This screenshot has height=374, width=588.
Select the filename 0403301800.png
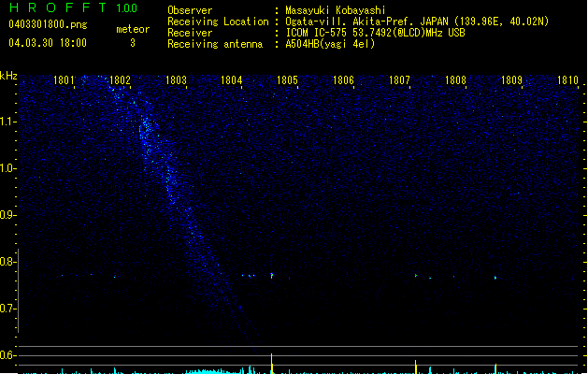[x=48, y=25]
